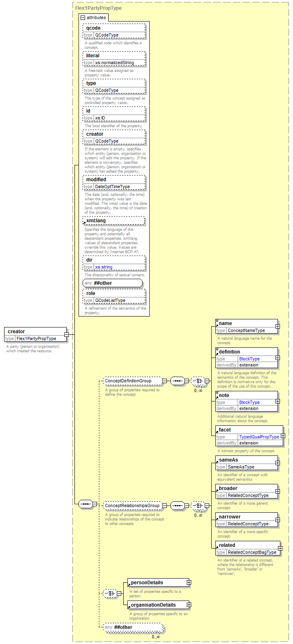
Task: Expand the facet element plus box
Action: click(x=283, y=436)
